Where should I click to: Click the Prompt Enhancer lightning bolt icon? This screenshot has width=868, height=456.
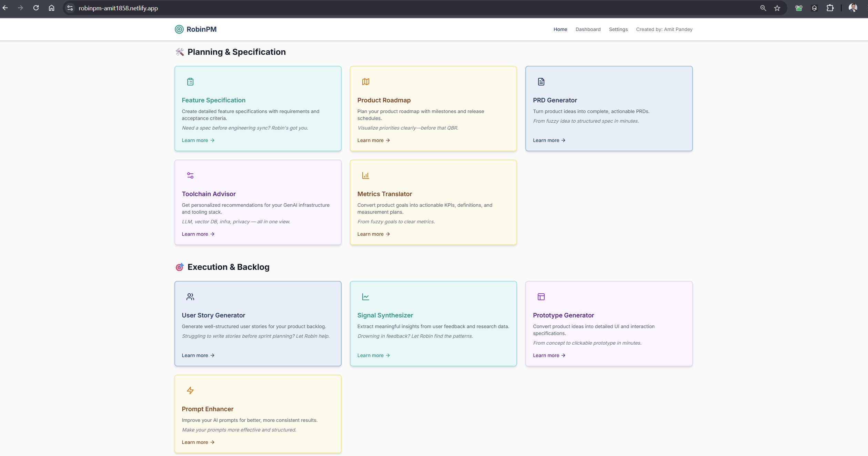tap(190, 391)
